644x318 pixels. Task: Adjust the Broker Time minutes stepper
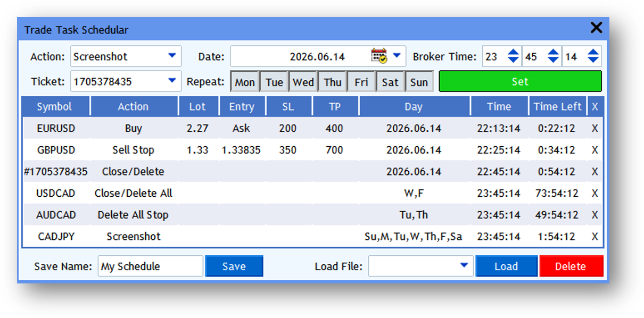(x=554, y=56)
